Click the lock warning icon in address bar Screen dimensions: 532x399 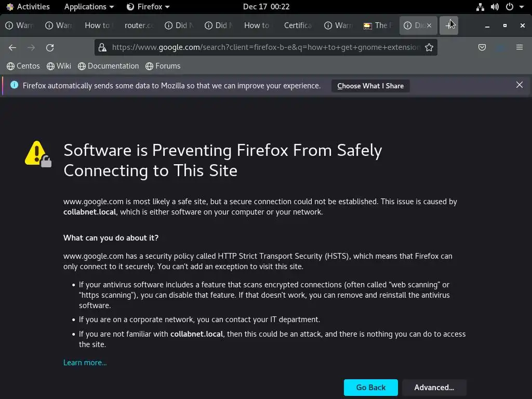pos(102,47)
